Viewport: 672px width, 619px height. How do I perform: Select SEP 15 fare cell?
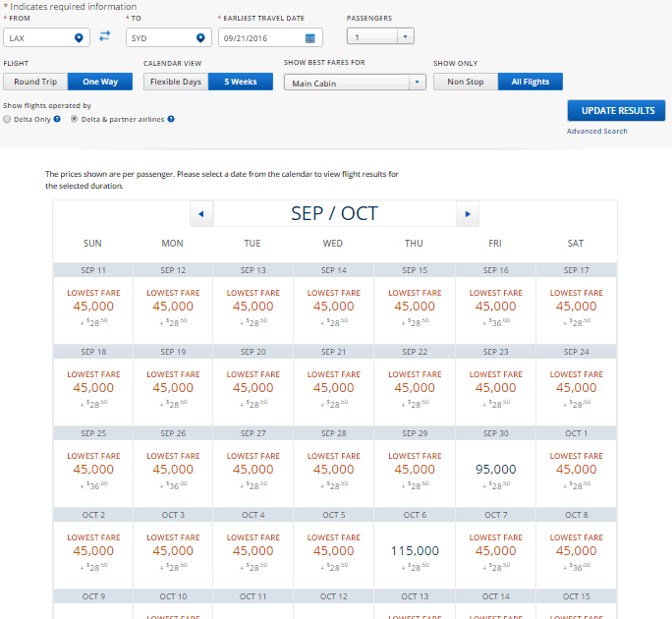(x=415, y=309)
